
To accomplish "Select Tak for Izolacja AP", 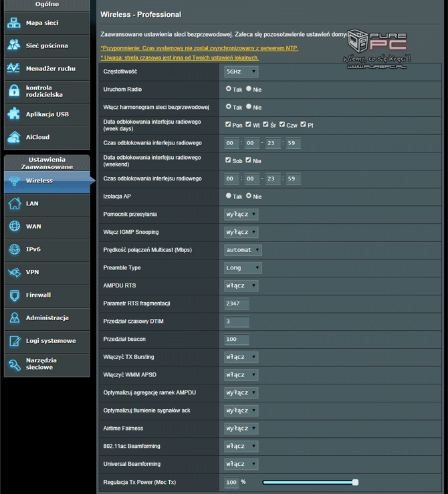I will click(229, 196).
